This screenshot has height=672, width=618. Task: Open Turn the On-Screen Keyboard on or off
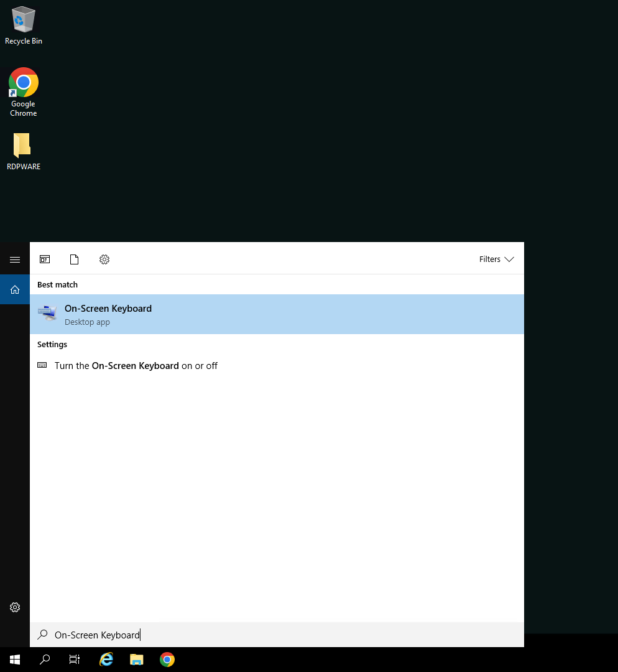[x=277, y=366]
